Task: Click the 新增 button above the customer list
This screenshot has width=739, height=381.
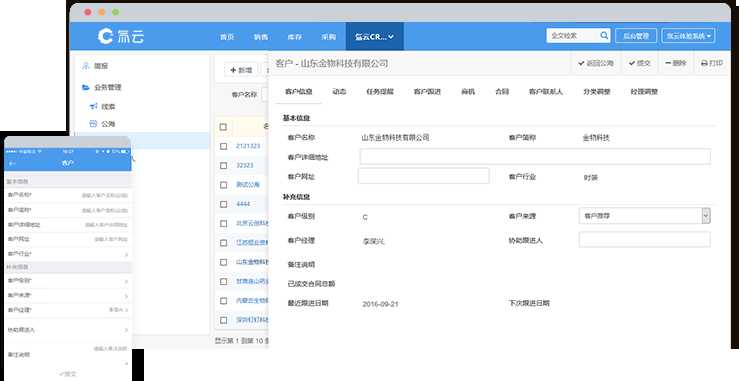Action: (241, 70)
